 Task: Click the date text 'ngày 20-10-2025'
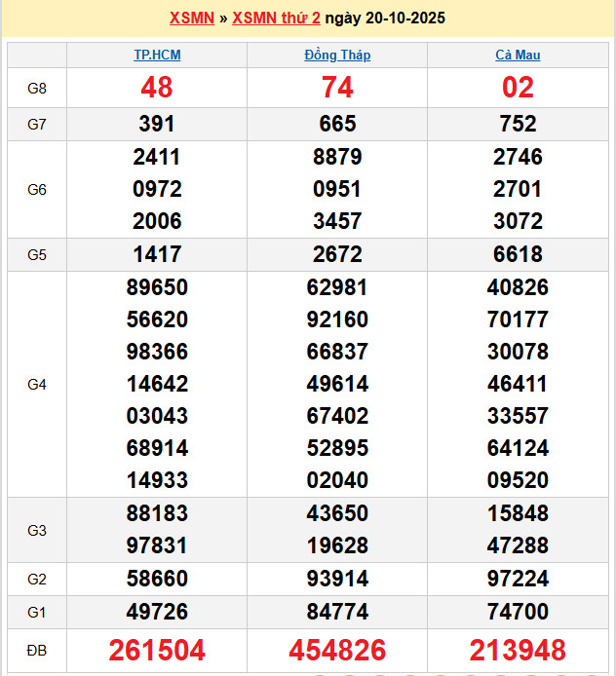385,19
